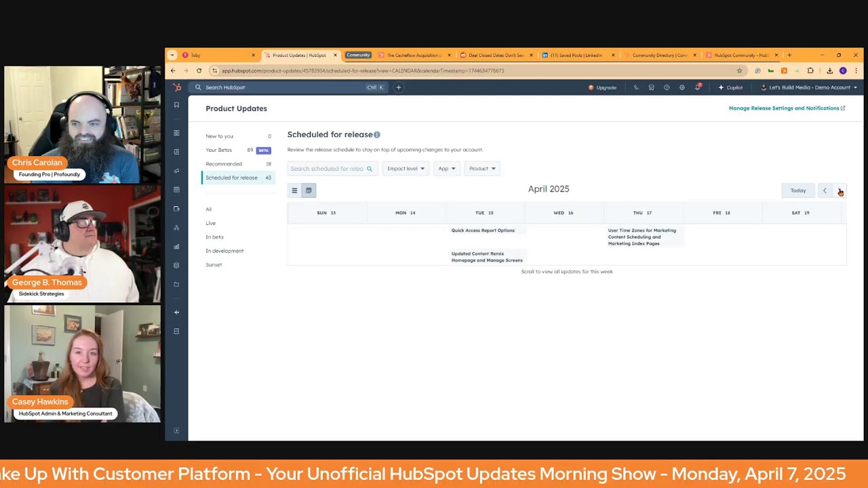Reload the page in the browser
The height and width of the screenshot is (488, 868).
pos(199,70)
